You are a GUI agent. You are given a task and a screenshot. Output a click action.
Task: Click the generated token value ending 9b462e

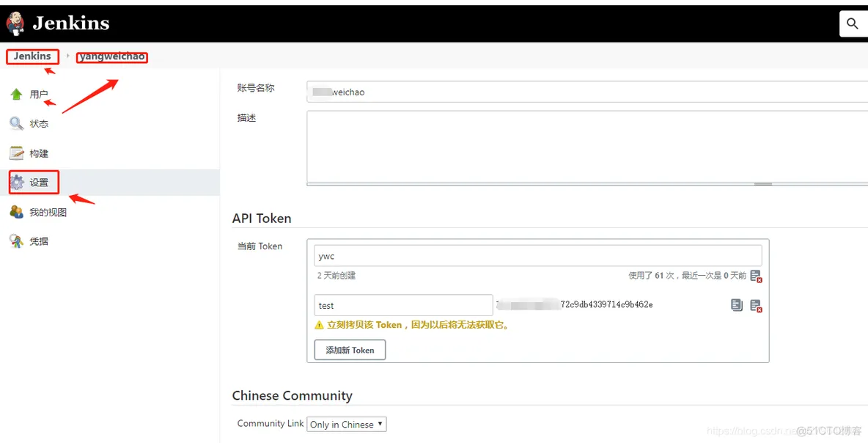pos(575,304)
